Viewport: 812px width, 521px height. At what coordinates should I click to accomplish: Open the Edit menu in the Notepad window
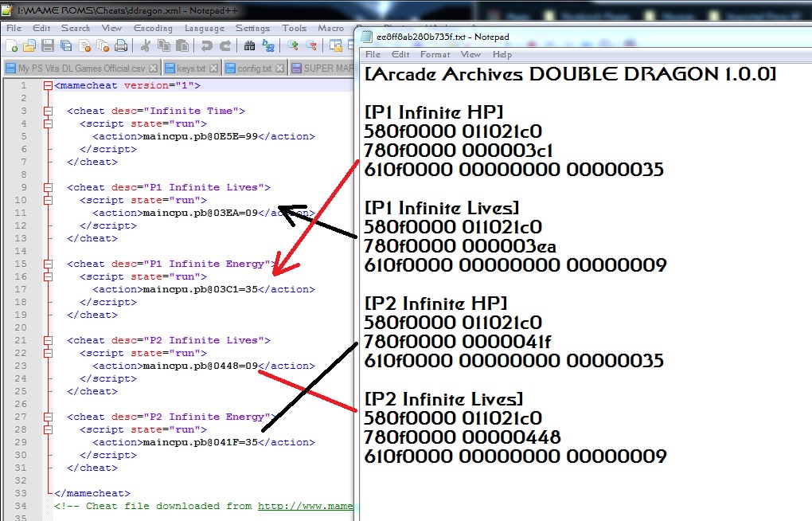400,54
